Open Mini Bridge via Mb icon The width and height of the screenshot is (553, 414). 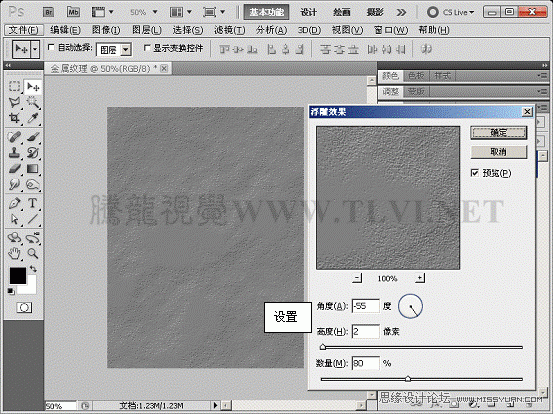(73, 12)
